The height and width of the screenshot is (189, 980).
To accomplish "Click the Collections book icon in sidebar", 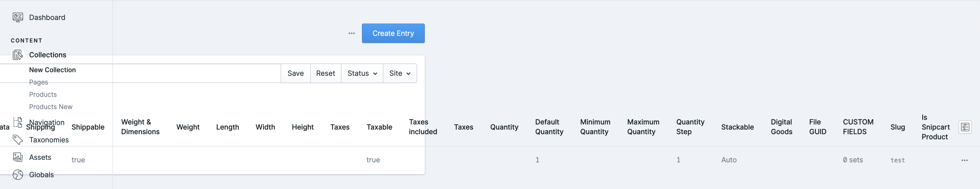I will point(17,55).
